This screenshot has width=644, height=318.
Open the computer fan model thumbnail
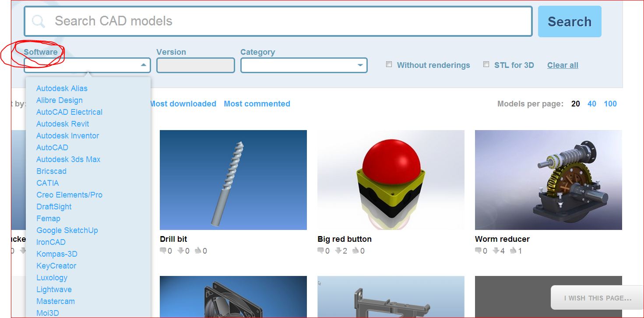tap(233, 297)
